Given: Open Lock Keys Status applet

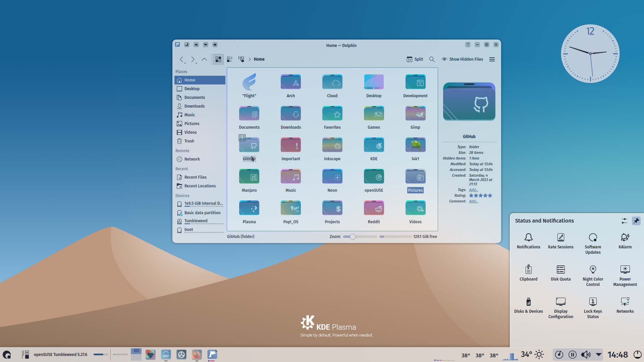Looking at the screenshot, I should click(x=593, y=308).
